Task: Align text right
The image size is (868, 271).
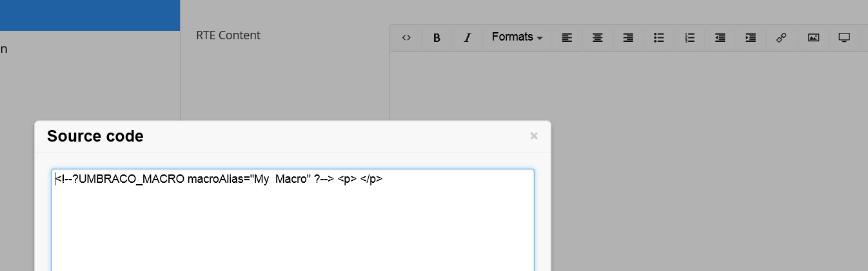Action: [628, 37]
